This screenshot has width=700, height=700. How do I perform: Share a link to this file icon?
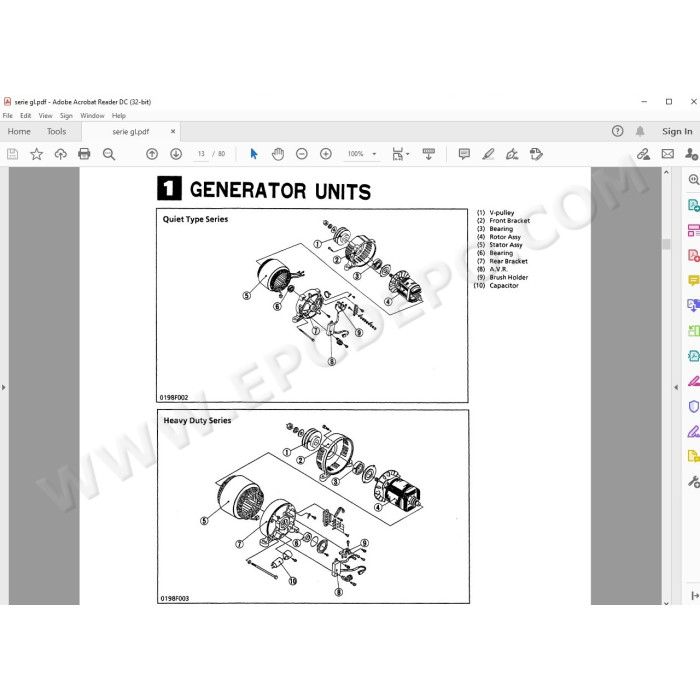[x=643, y=154]
